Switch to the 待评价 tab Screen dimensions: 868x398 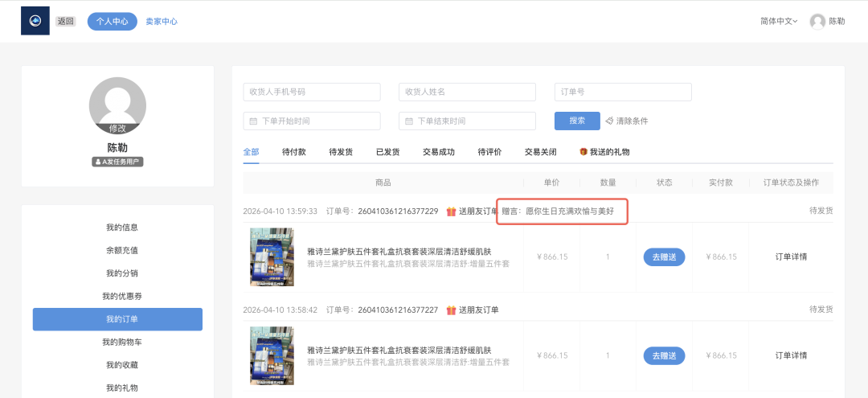click(490, 152)
